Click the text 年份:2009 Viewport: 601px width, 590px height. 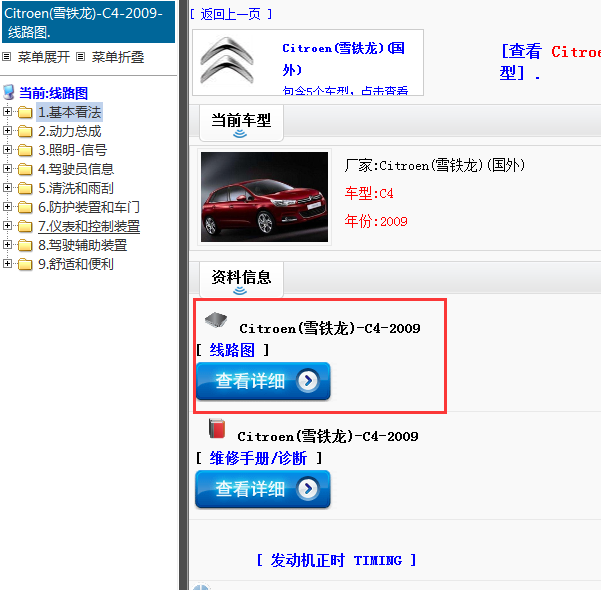(x=376, y=221)
